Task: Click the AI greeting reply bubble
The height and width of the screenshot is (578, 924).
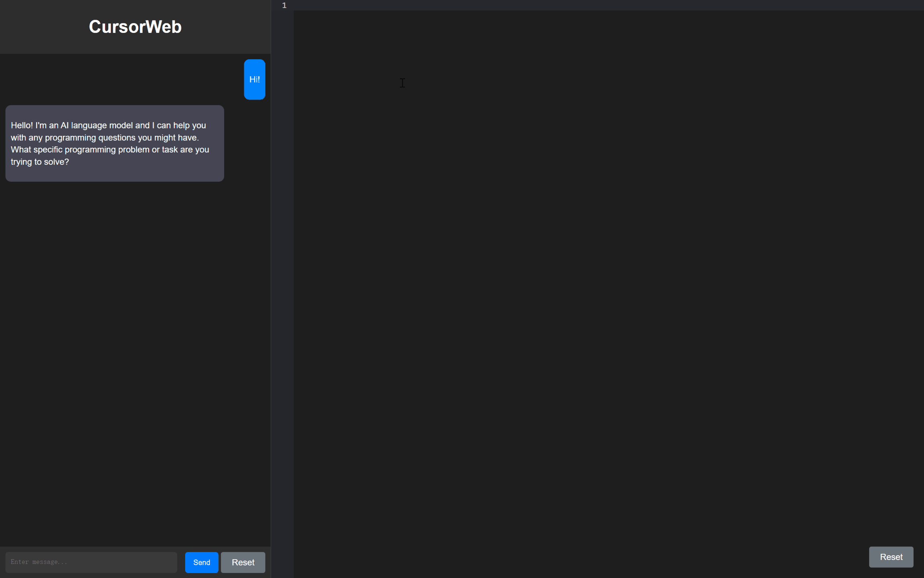Action: 115,143
